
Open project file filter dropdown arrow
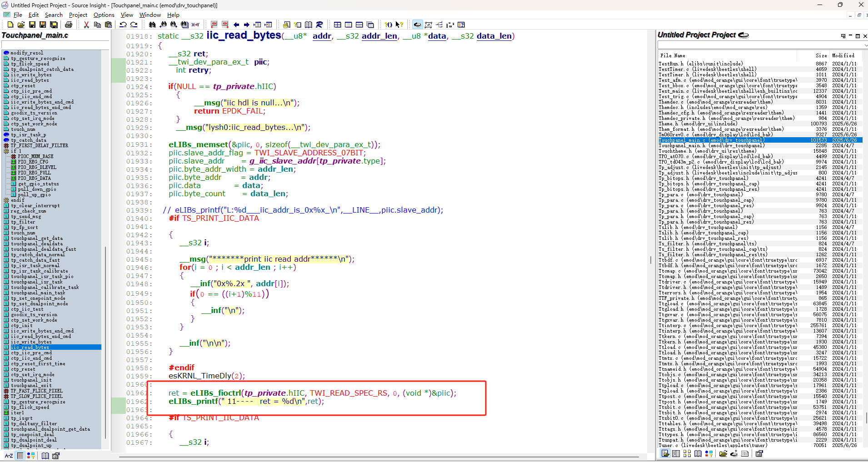coord(865,45)
